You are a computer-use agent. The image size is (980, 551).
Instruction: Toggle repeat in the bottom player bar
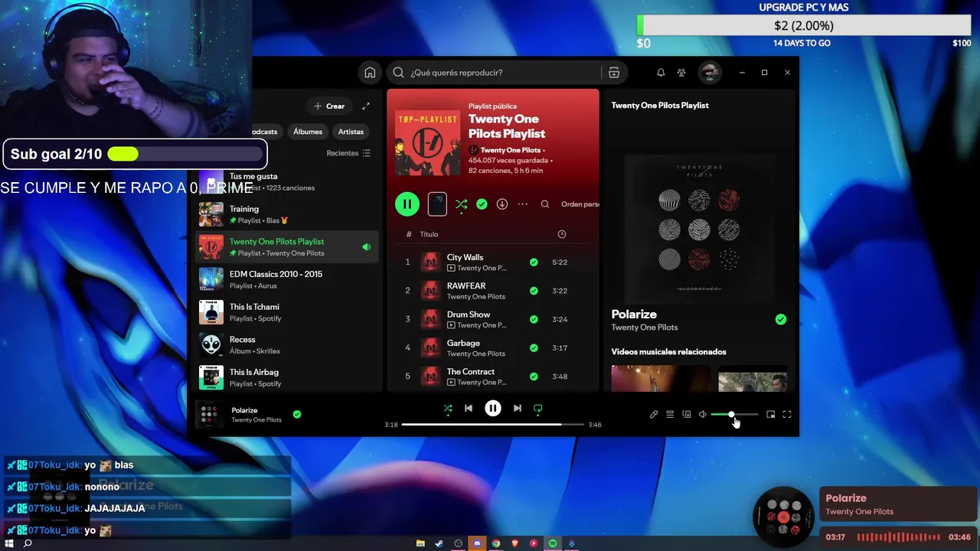pyautogui.click(x=538, y=409)
